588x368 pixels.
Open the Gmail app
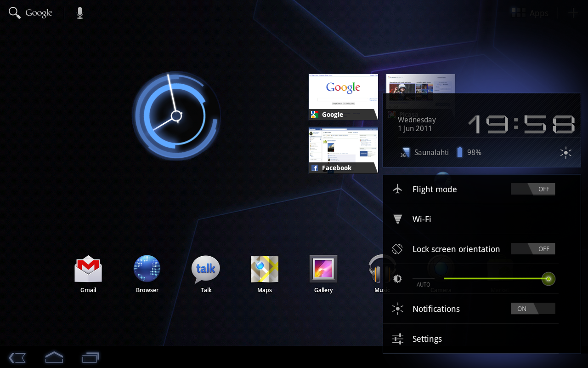(88, 274)
